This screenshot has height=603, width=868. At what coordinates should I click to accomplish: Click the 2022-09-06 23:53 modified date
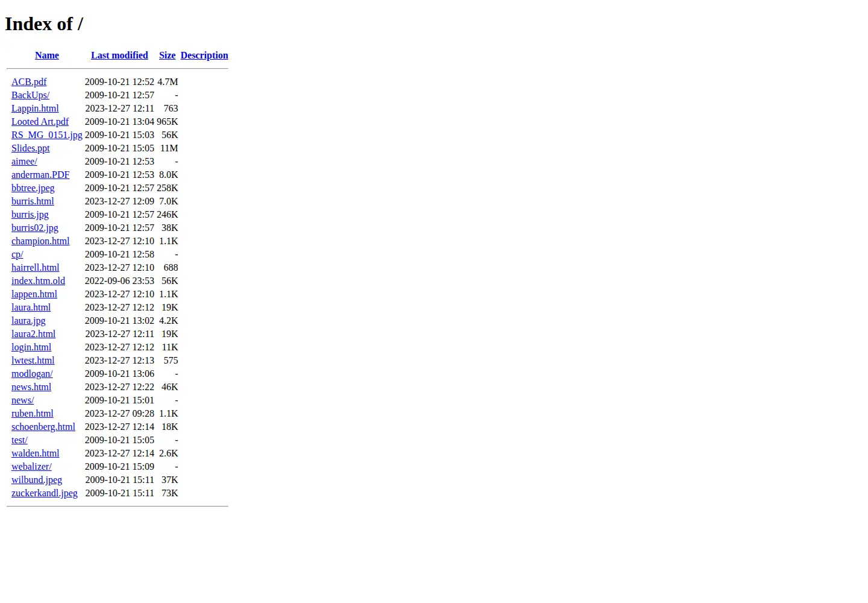119,281
